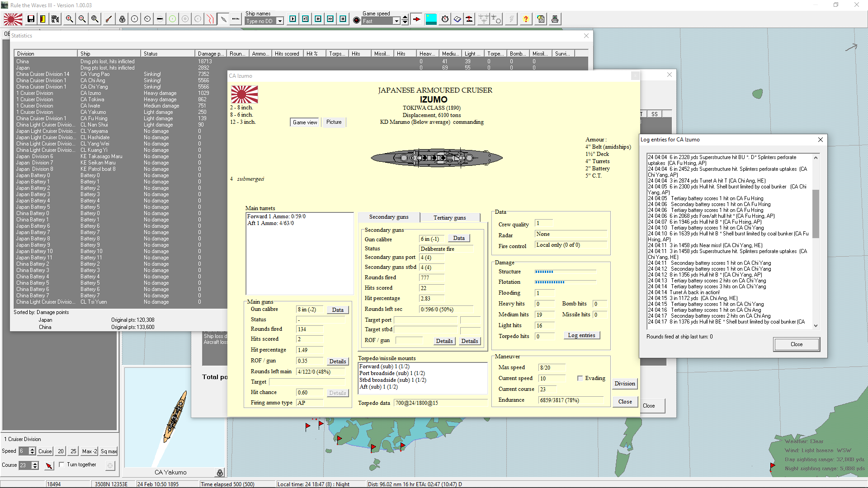Click the Course value stepper arrows
The image size is (868, 488).
[35, 465]
